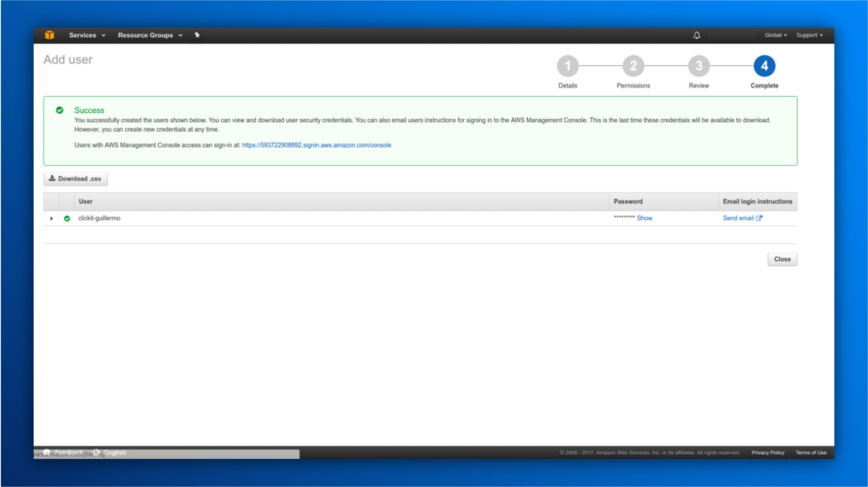Open the Resource Groups menu
Image resolution: width=868 pixels, height=487 pixels.
tap(150, 35)
